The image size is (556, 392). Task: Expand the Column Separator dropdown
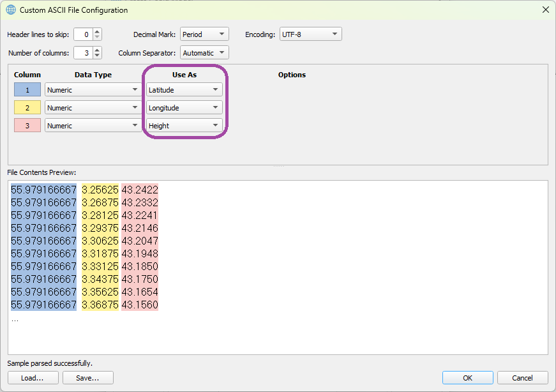click(x=204, y=53)
